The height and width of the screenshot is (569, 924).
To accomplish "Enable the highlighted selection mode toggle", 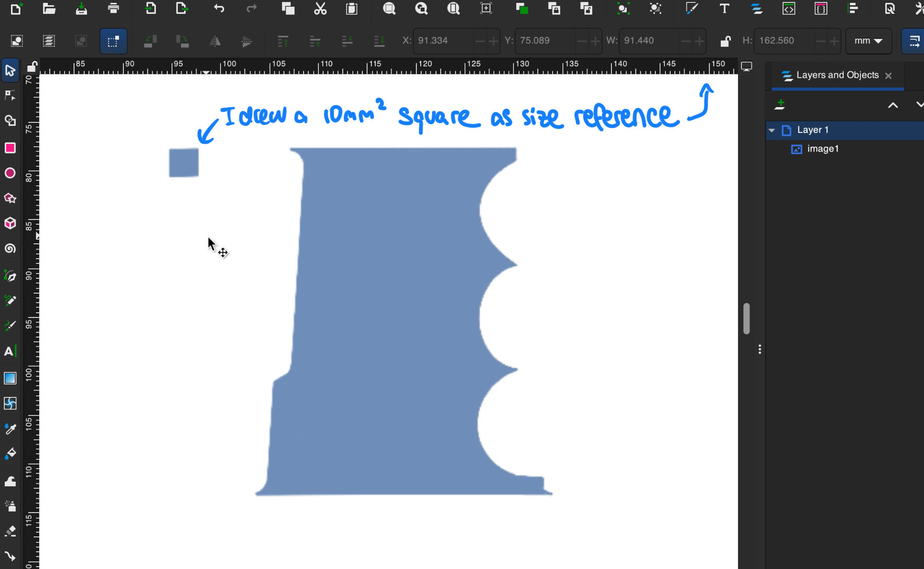I will (113, 41).
